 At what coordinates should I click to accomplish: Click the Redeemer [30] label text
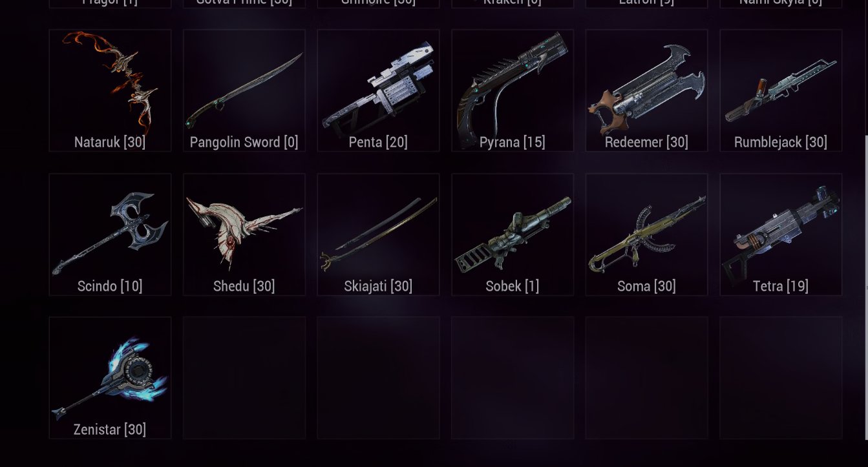pos(646,142)
